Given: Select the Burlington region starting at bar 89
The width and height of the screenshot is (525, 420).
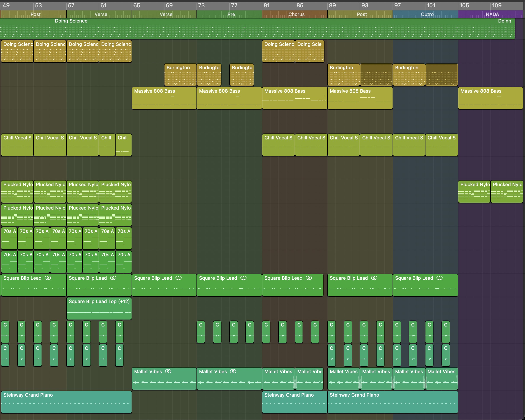Looking at the screenshot, I should (x=344, y=74).
